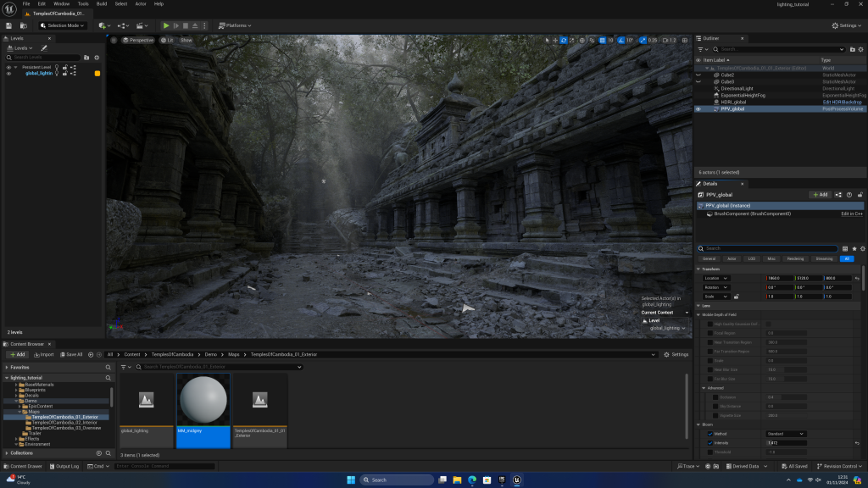Open the viewport hamburger options menu
The image size is (868, 488).
(x=114, y=41)
